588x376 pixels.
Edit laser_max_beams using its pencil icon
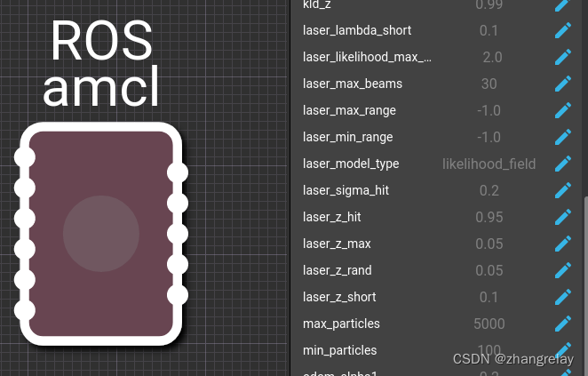click(x=563, y=84)
